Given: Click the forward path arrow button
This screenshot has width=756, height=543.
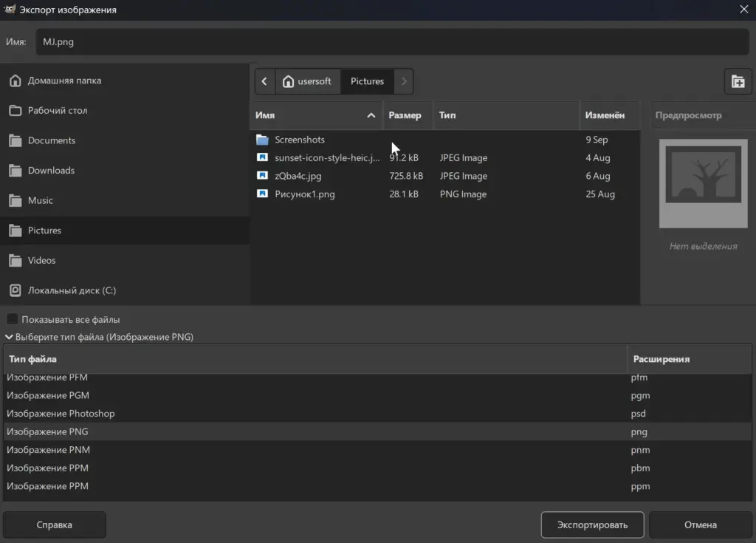Looking at the screenshot, I should click(x=404, y=81).
